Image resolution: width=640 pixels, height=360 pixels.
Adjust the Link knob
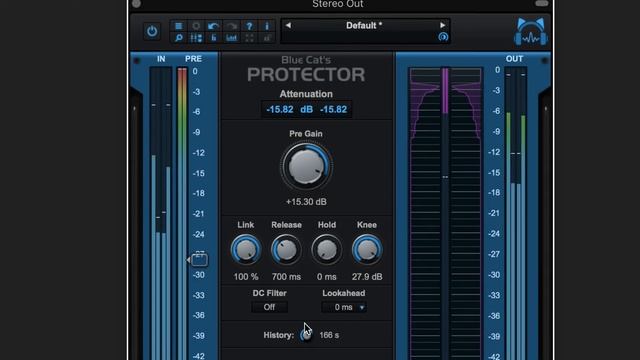pyautogui.click(x=246, y=249)
